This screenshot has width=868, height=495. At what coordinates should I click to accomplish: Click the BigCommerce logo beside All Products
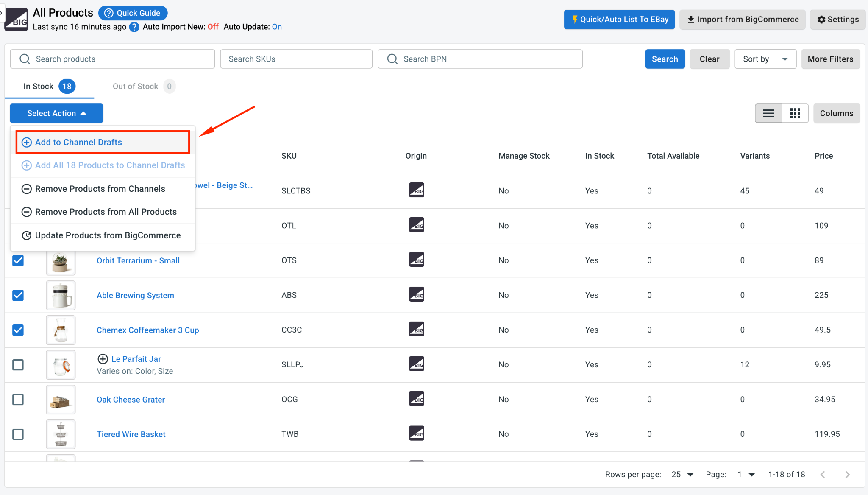(x=16, y=20)
